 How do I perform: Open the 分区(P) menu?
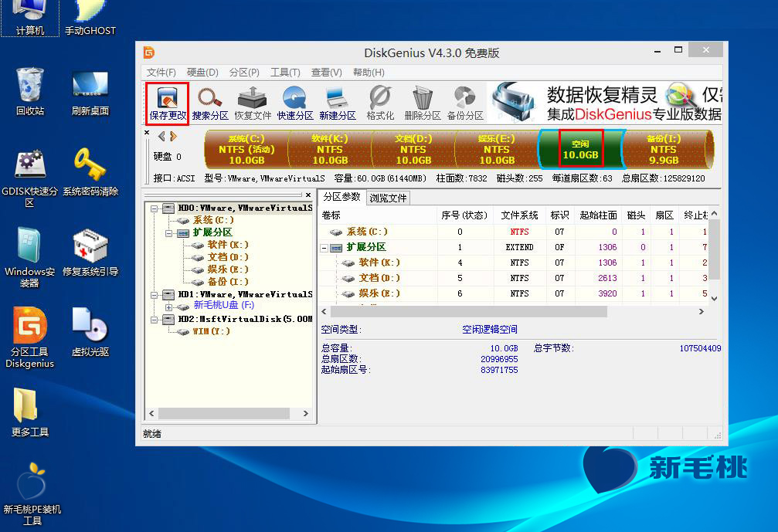244,73
